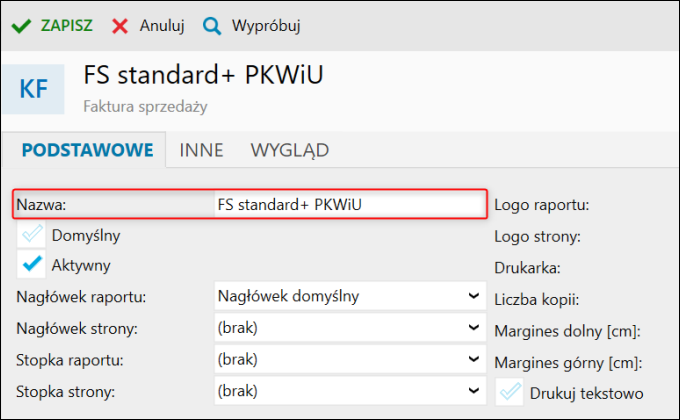The height and width of the screenshot is (420, 680).
Task: Click the red X cancel icon
Action: pos(120,26)
